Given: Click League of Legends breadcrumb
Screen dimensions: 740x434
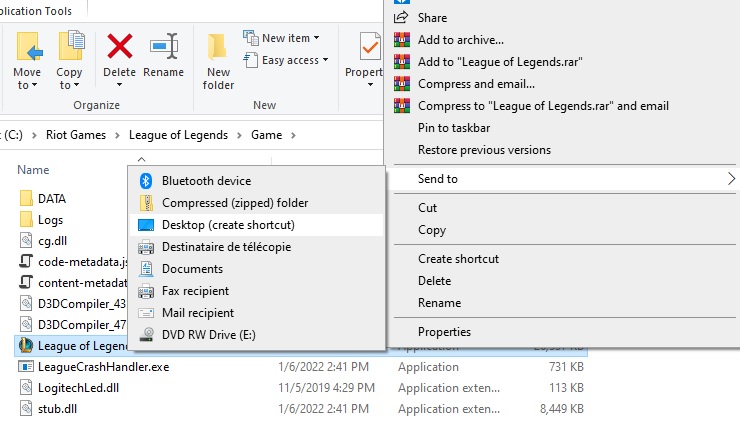Looking at the screenshot, I should (178, 135).
